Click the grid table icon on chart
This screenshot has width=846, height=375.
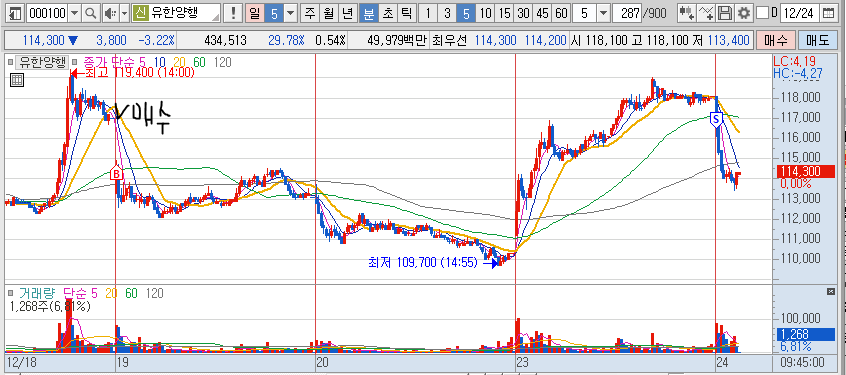click(x=16, y=80)
